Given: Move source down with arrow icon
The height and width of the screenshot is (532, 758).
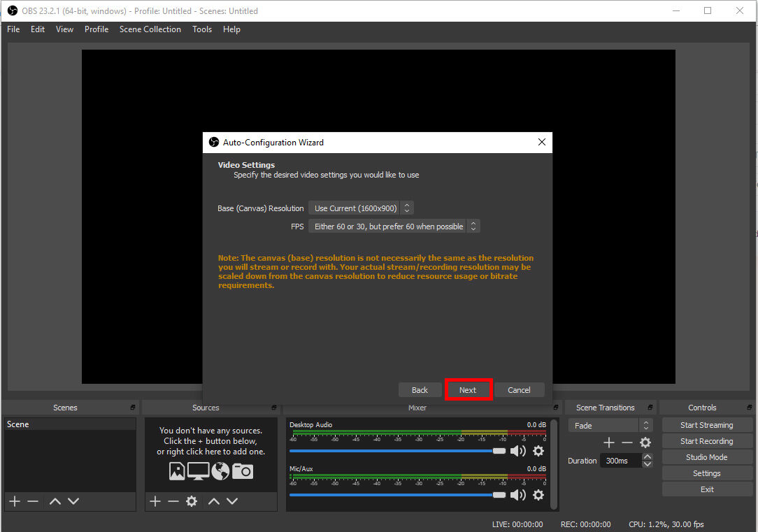Looking at the screenshot, I should [232, 501].
